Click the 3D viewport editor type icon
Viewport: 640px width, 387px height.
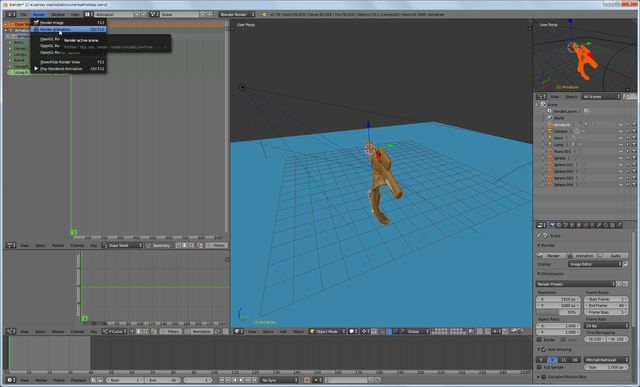[x=238, y=331]
